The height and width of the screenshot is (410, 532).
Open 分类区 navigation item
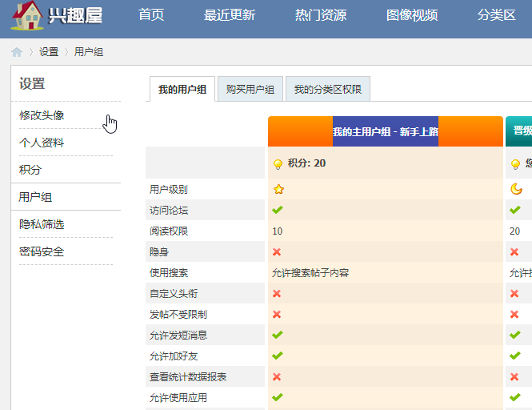pyautogui.click(x=496, y=15)
